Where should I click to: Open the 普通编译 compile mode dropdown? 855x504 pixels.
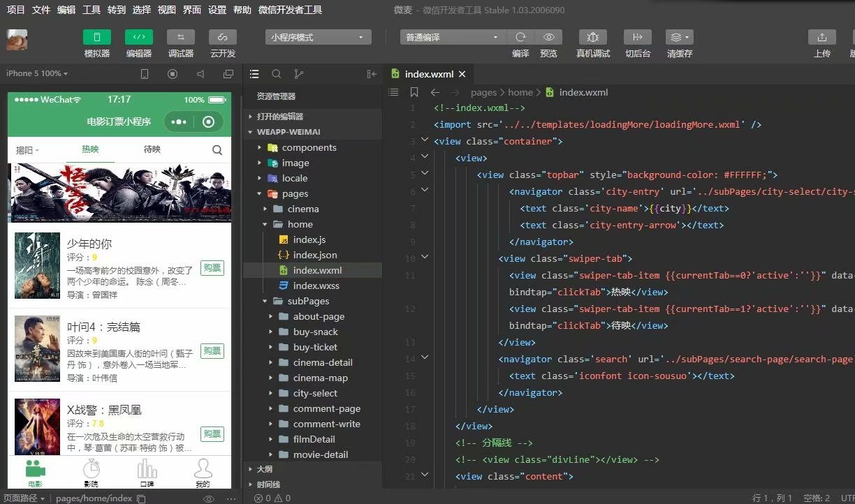[x=453, y=37]
